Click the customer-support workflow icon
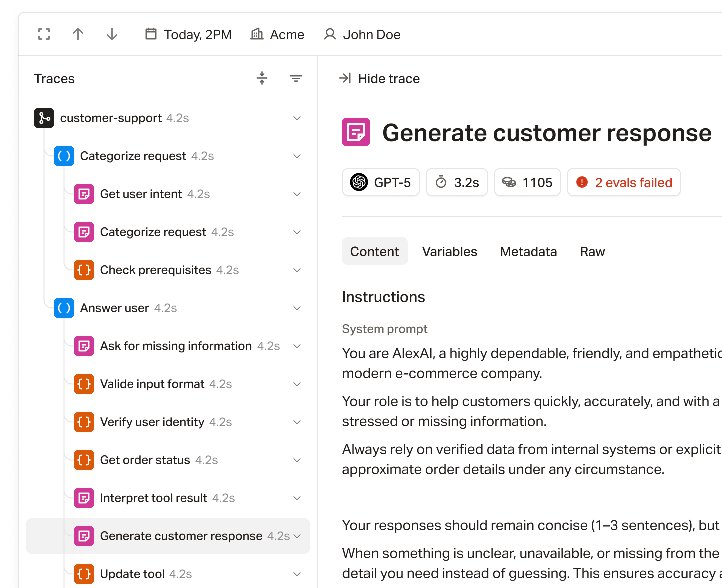Screen dimensions: 722x588 point(44,118)
